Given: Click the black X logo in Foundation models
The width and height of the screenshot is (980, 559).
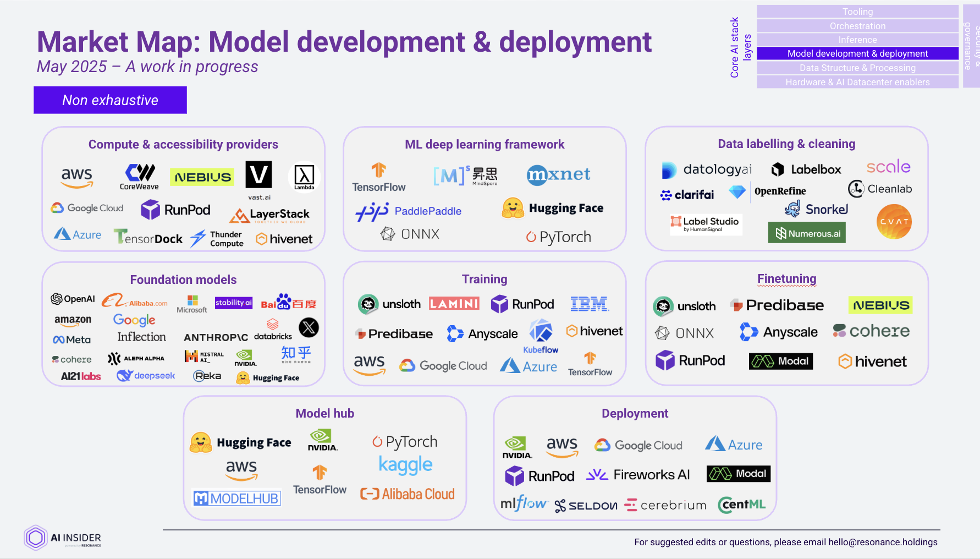Looking at the screenshot, I should [309, 328].
